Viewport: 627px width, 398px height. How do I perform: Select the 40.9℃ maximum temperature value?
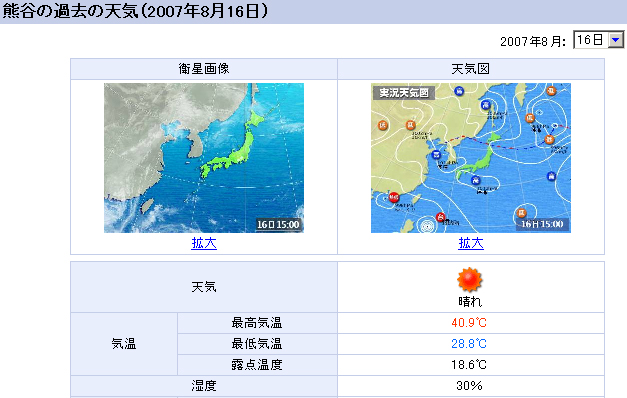click(x=469, y=323)
